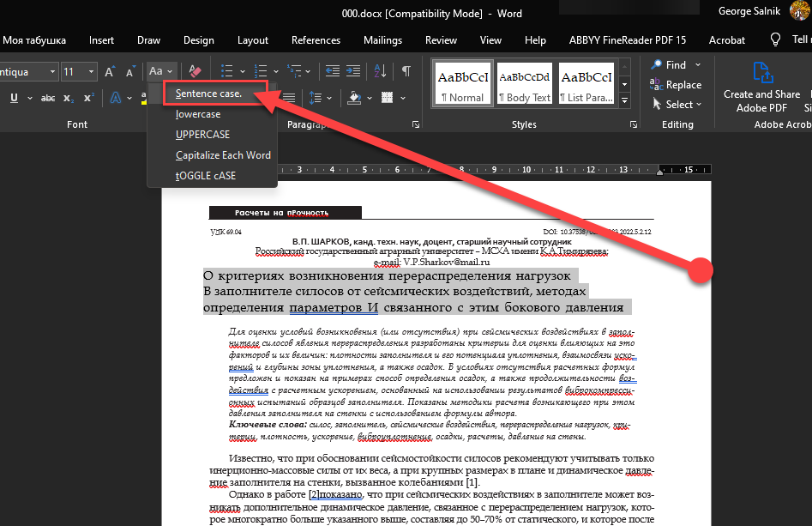Toggle show paragraph marks (pilcrow)
The image size is (812, 526).
pos(406,71)
